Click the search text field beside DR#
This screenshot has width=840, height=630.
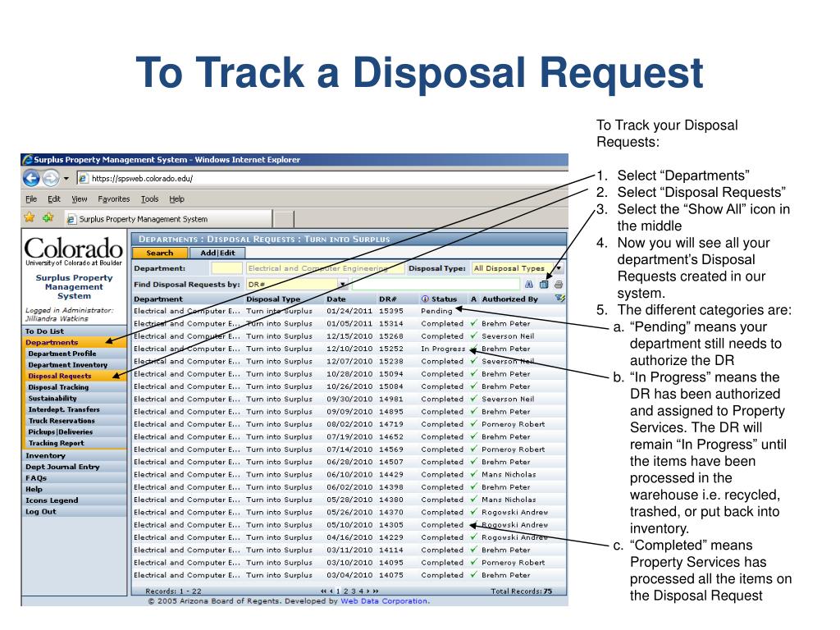436,285
